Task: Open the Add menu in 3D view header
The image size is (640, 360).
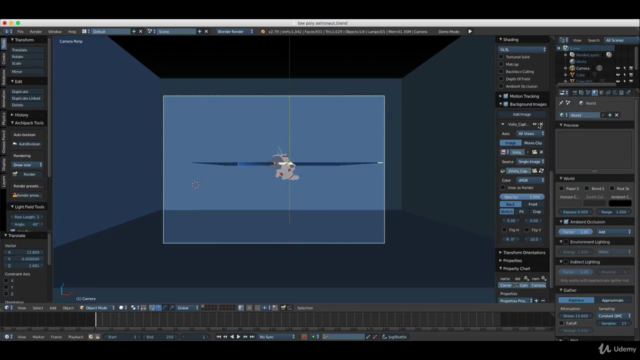Action: pyautogui.click(x=53, y=308)
